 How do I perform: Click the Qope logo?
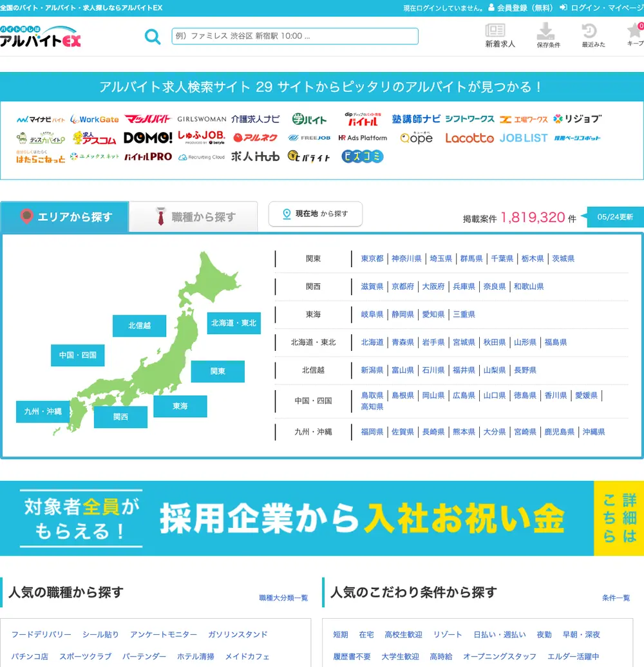coord(416,137)
